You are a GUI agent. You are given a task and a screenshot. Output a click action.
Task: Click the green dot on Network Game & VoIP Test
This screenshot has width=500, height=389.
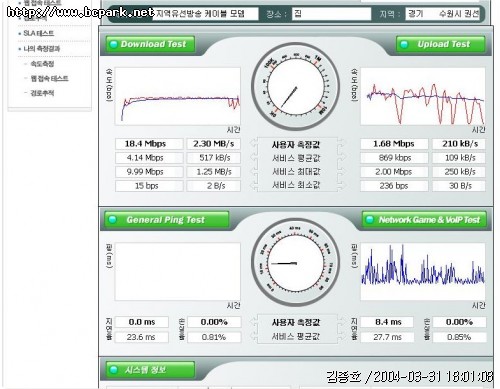(370, 220)
